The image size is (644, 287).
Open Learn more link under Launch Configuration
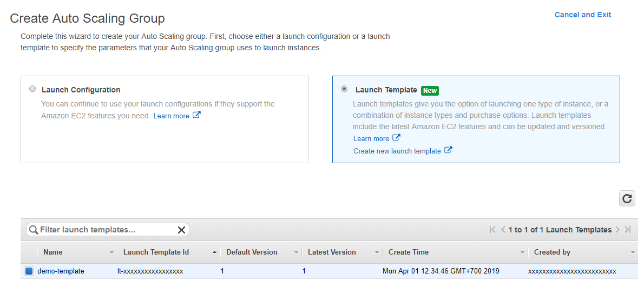click(x=171, y=116)
